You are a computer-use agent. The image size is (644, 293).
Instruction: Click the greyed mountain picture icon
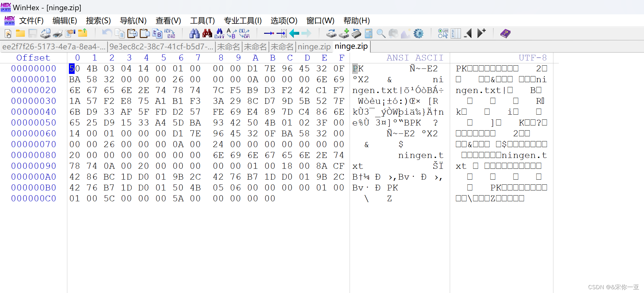[406, 33]
